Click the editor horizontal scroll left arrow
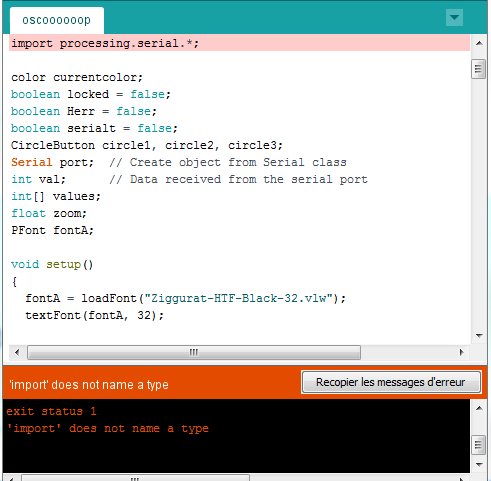Image resolution: width=491 pixels, height=481 pixels. click(x=17, y=352)
